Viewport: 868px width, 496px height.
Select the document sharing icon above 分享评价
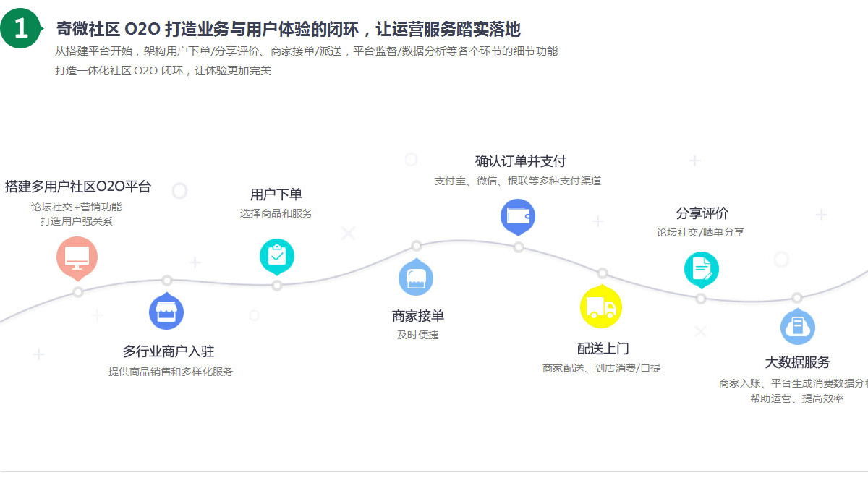click(x=701, y=269)
